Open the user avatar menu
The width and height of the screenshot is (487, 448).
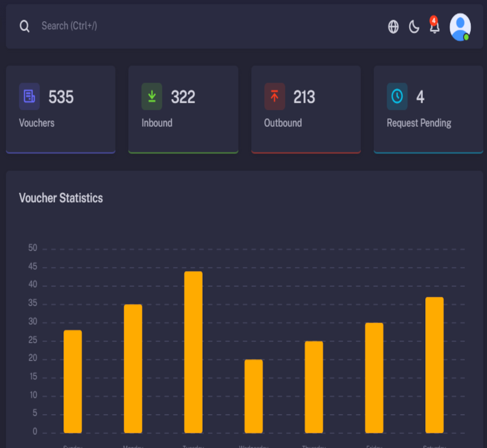460,27
